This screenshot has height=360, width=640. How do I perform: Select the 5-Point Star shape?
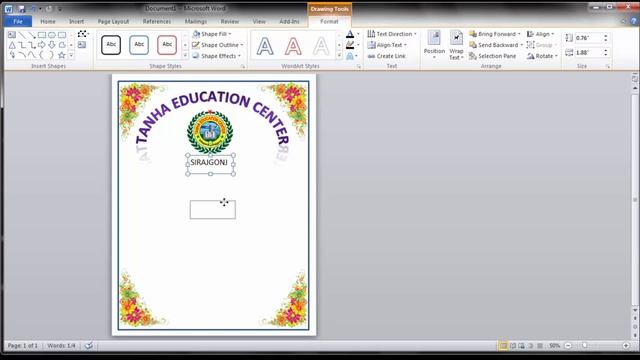point(62,55)
